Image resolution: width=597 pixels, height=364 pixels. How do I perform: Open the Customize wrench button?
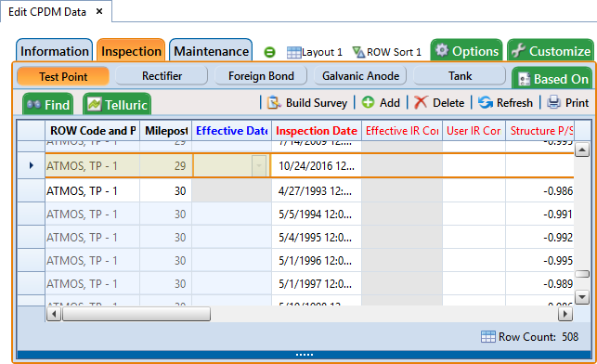551,51
